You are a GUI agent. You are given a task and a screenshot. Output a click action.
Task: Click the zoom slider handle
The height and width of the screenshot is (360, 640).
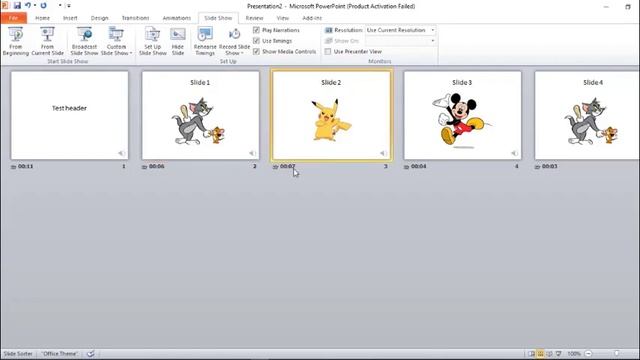tap(617, 353)
